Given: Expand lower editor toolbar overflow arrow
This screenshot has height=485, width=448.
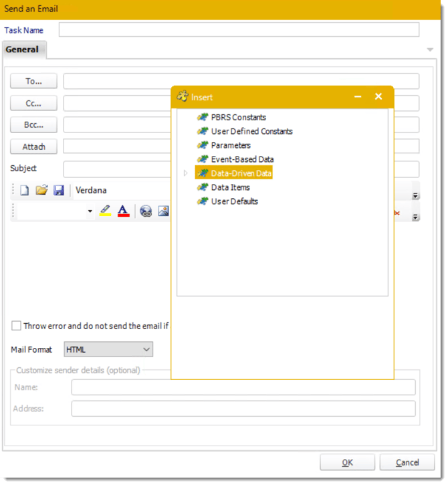Looking at the screenshot, I should (x=415, y=217).
